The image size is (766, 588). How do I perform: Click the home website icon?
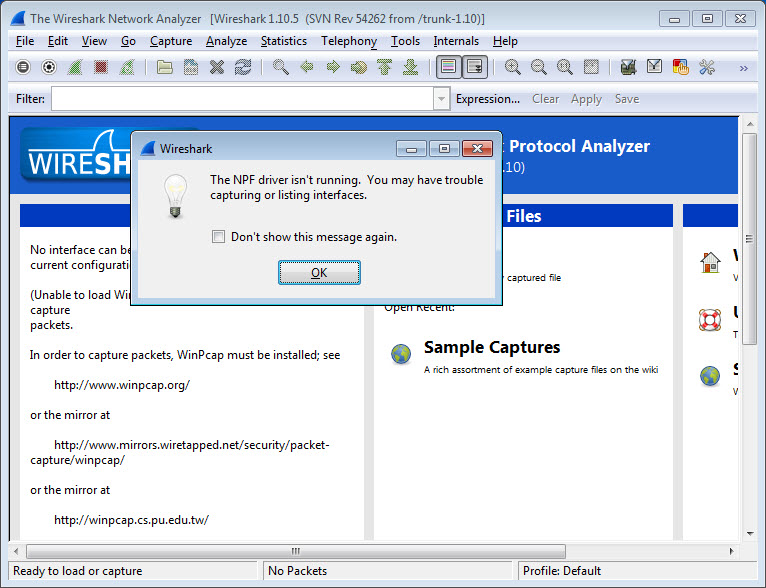coord(710,263)
